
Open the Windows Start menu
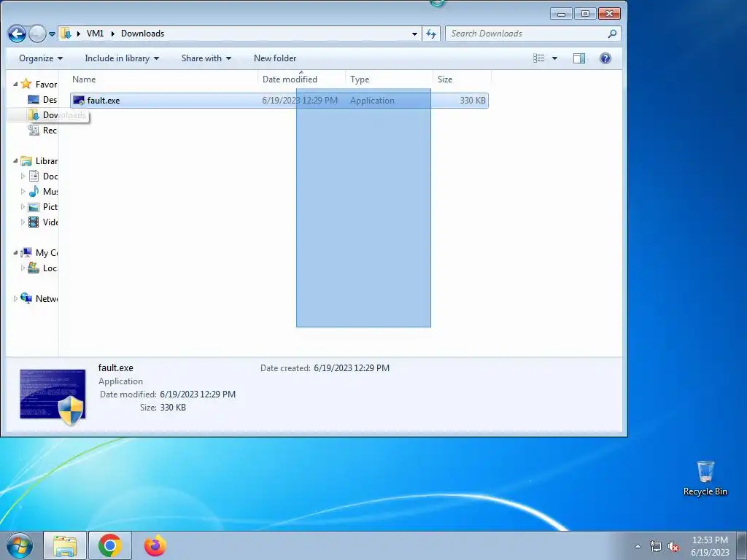pyautogui.click(x=20, y=545)
